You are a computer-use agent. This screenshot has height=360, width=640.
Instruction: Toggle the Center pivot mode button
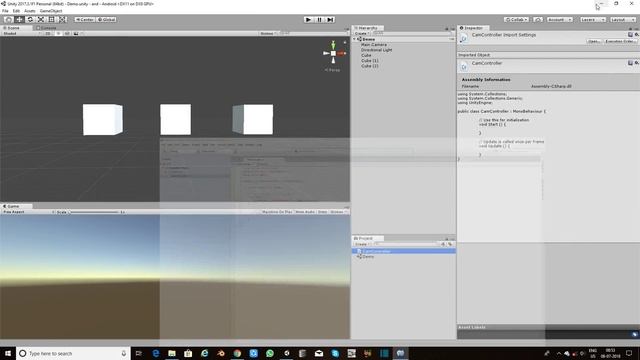(x=85, y=20)
